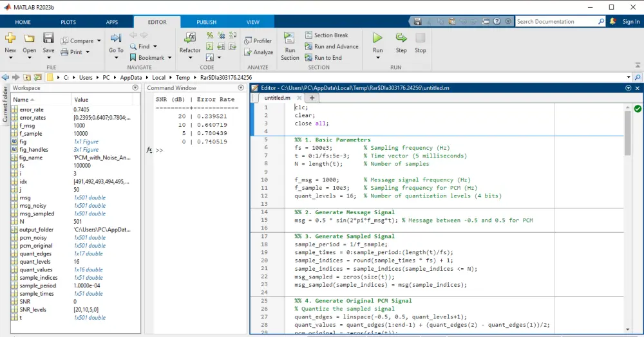The width and height of the screenshot is (644, 337).
Task: Click the Compare files button
Action: pos(77,41)
